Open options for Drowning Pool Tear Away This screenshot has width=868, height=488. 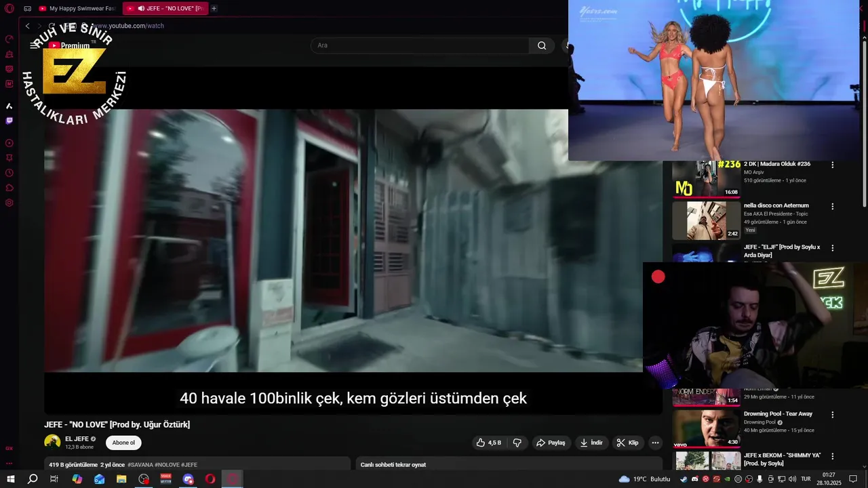tap(833, 414)
